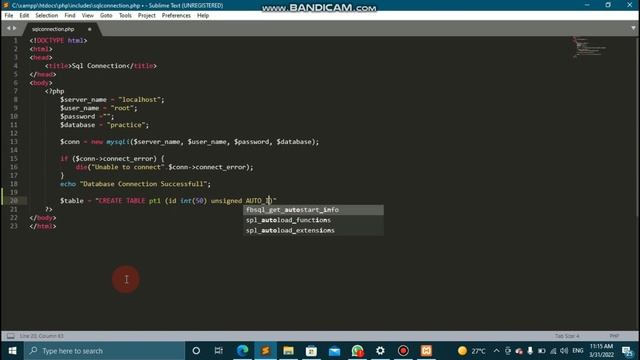The image size is (640, 360).
Task: Open the Edit menu
Action: tap(24, 16)
